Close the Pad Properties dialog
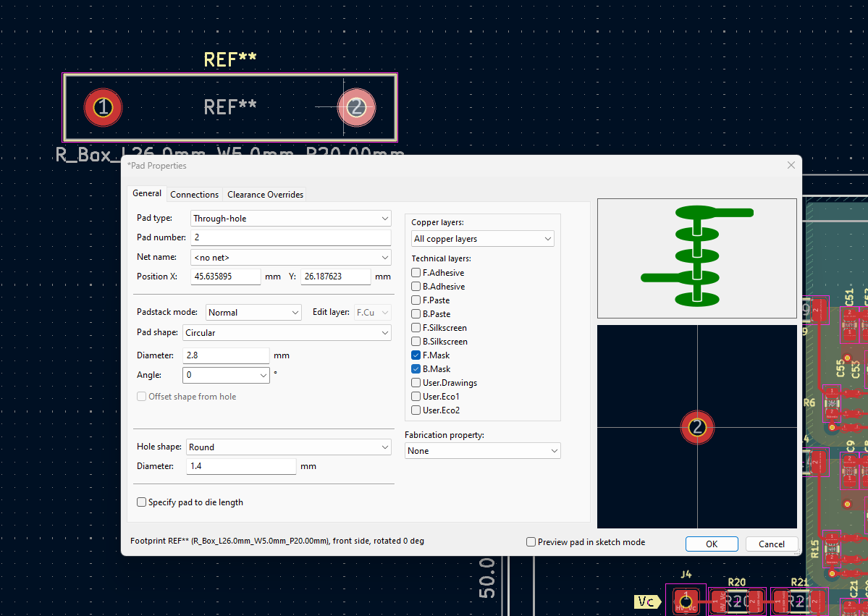 791,165
